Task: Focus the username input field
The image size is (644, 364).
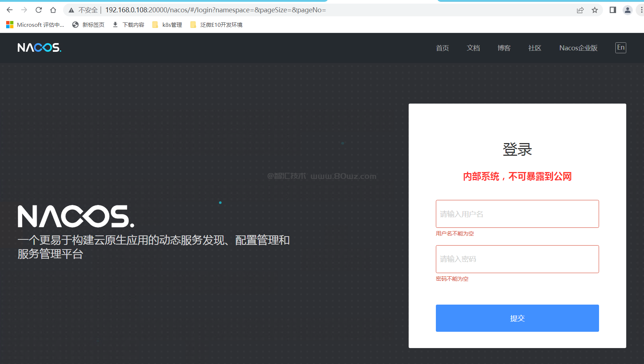Action: (x=517, y=214)
